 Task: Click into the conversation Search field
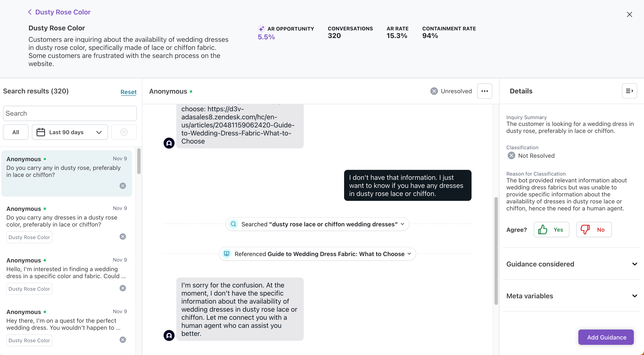tap(70, 113)
